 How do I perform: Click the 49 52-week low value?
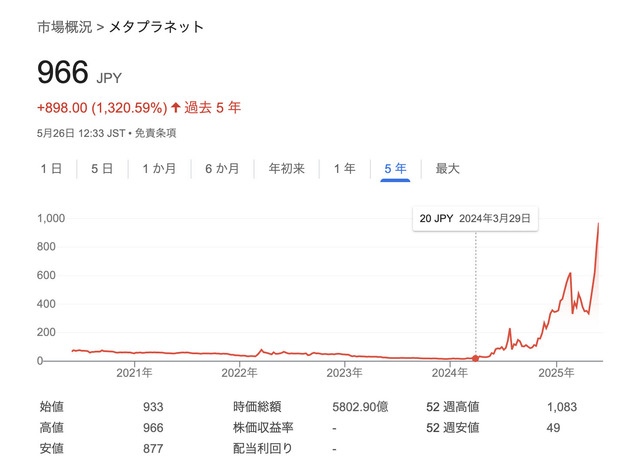tap(553, 428)
